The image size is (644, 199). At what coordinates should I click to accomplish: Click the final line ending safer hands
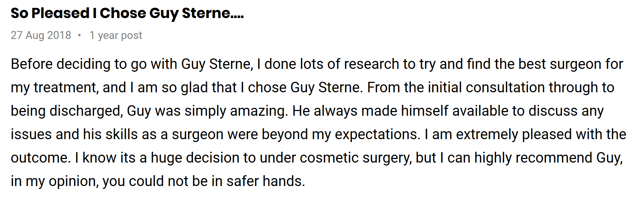[x=158, y=181]
